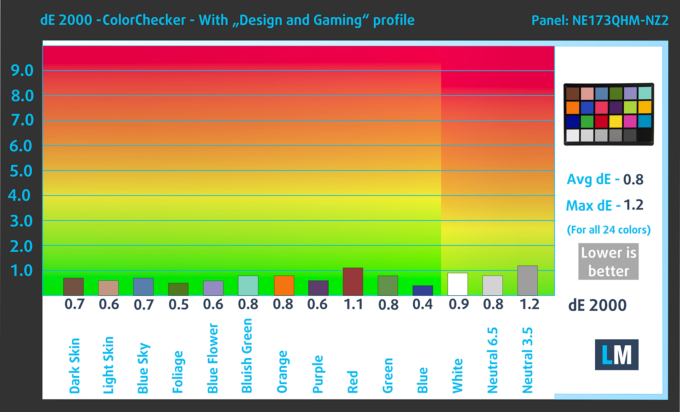Click the 9.0 y-axis label
680x412 pixels.
point(22,70)
